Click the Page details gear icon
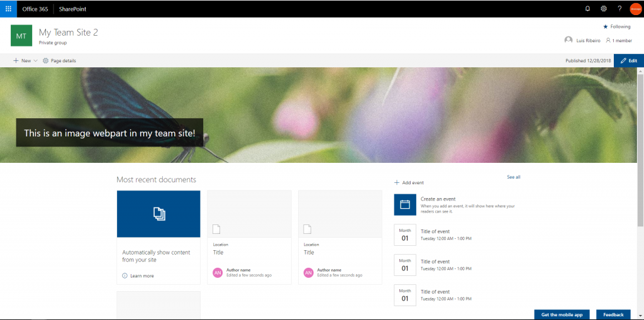 point(45,61)
